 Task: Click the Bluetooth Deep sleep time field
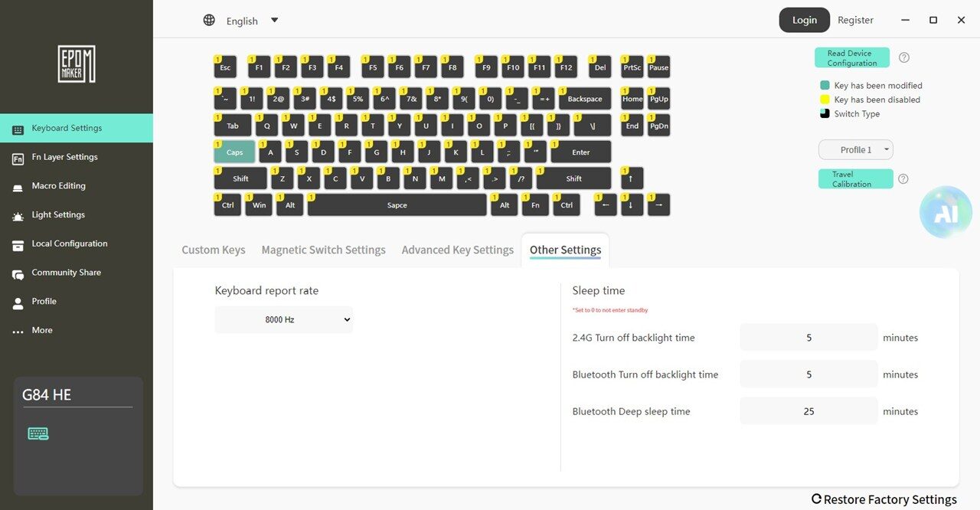808,411
